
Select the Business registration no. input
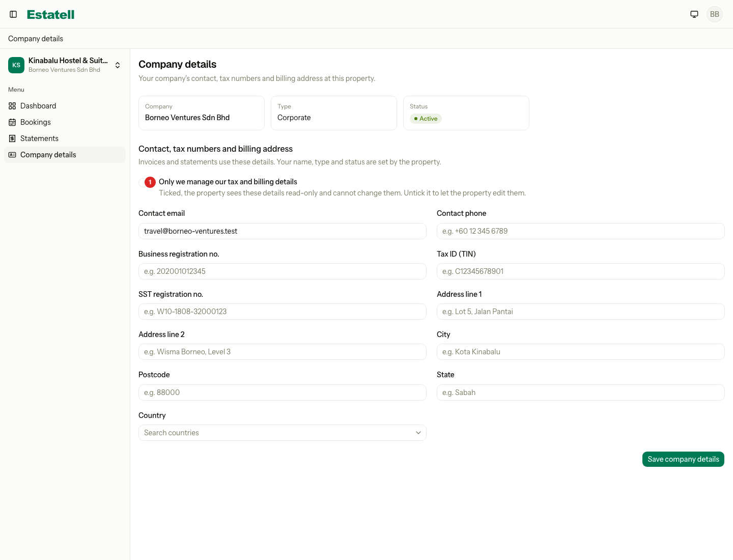(283, 271)
